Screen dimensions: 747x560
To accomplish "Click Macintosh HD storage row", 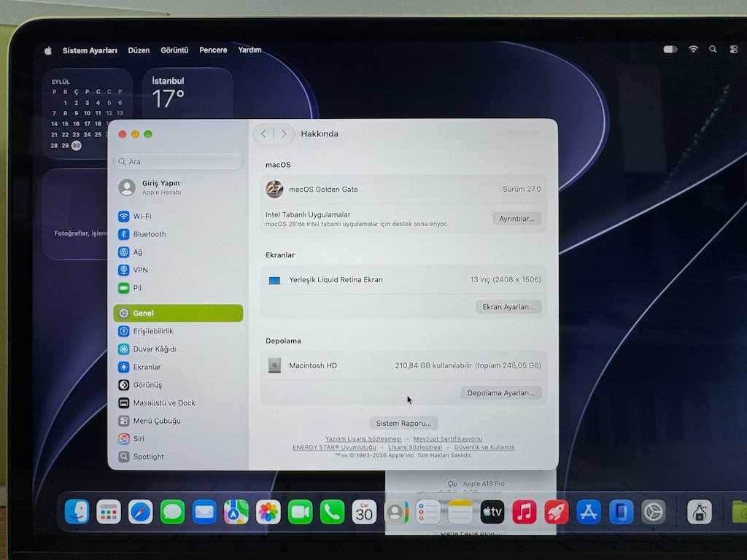I will click(x=403, y=366).
